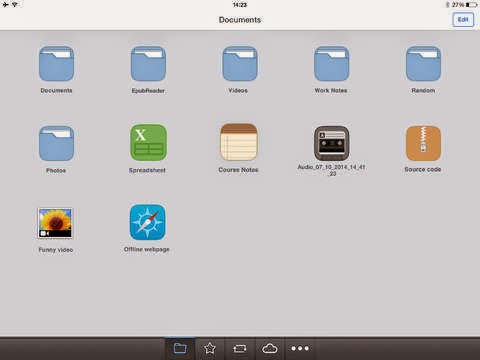
Task: Open the Source code zip archive
Action: [x=423, y=143]
